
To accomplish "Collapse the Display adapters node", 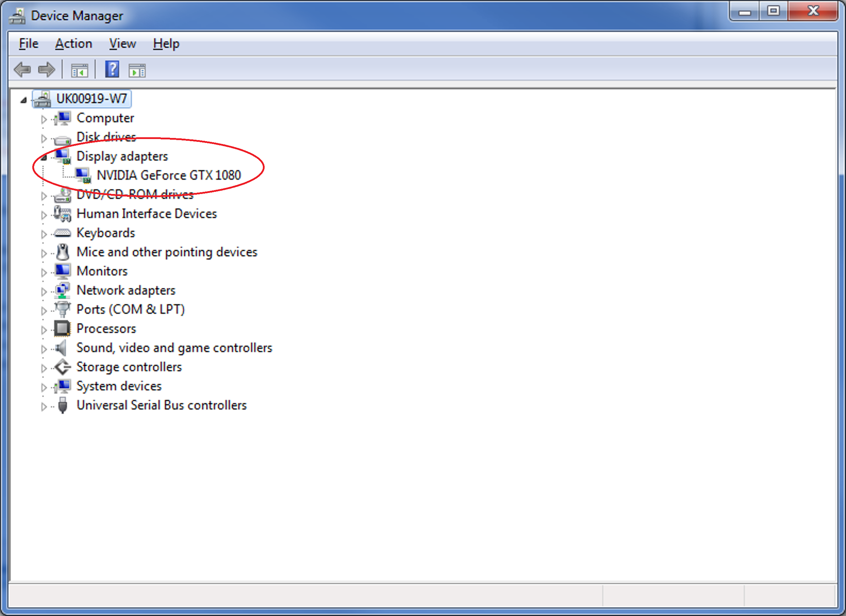I will point(44,158).
